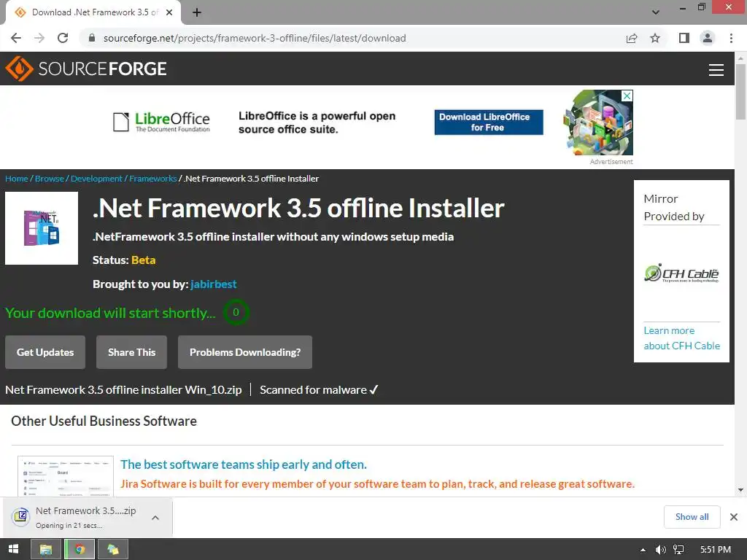Click the CFH Cable mirror logo
Image resolution: width=747 pixels, height=560 pixels.
681,273
